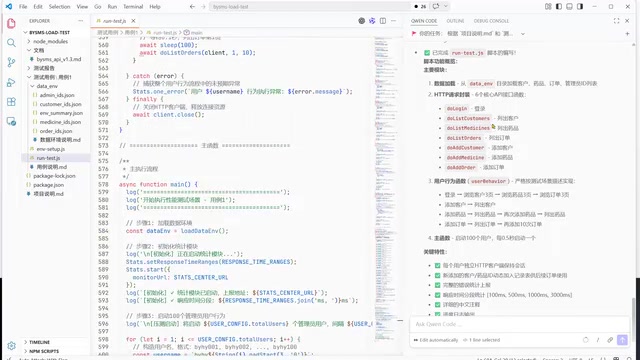
Task: Expand the node_modules folder
Action: coord(50,41)
